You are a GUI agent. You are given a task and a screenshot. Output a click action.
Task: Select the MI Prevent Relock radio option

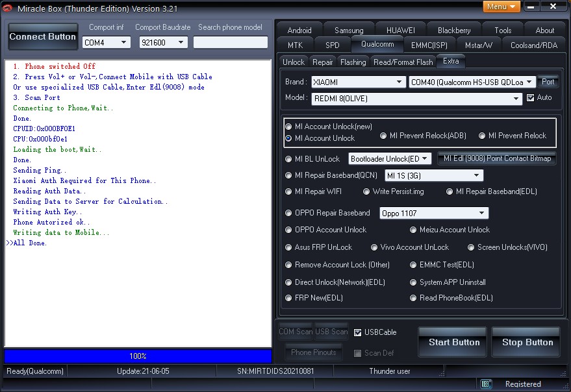[x=482, y=136]
